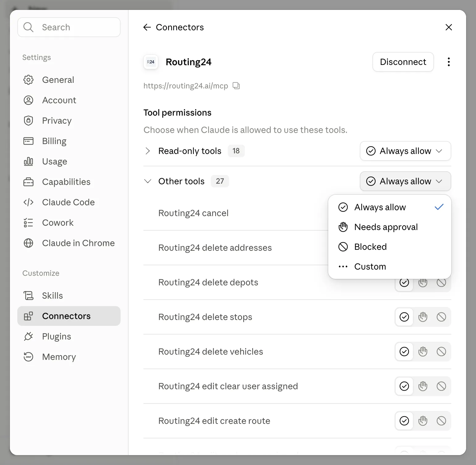Viewport: 476px width, 465px height.
Task: Select Custom option in menu
Action: (390, 267)
